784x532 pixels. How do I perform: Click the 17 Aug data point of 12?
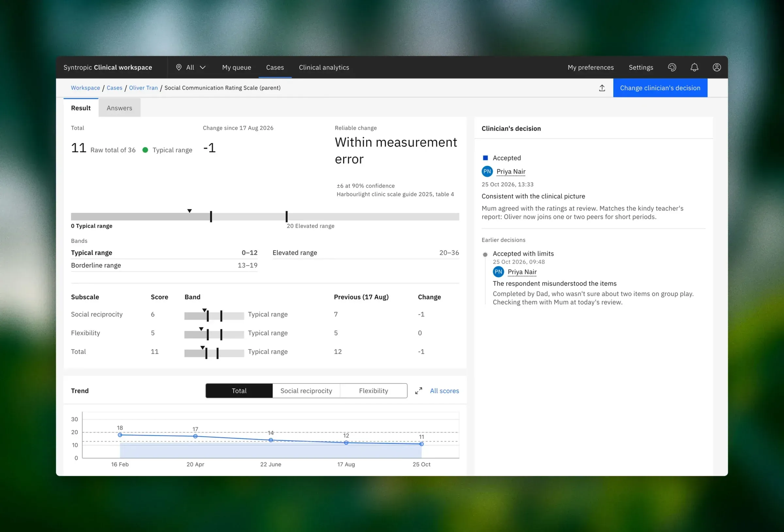(x=346, y=443)
